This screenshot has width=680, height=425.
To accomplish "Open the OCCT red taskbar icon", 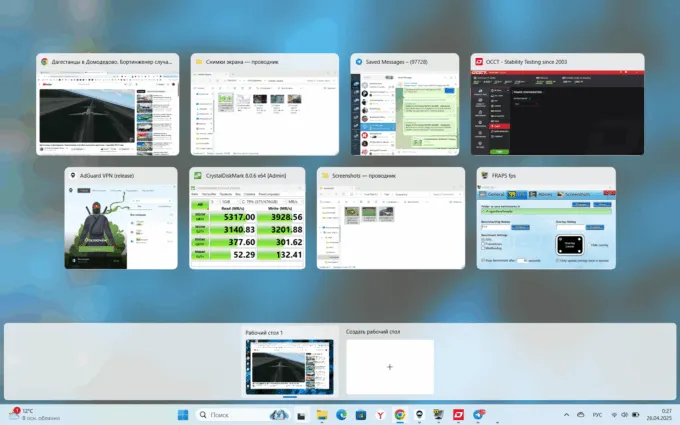I will [x=458, y=414].
